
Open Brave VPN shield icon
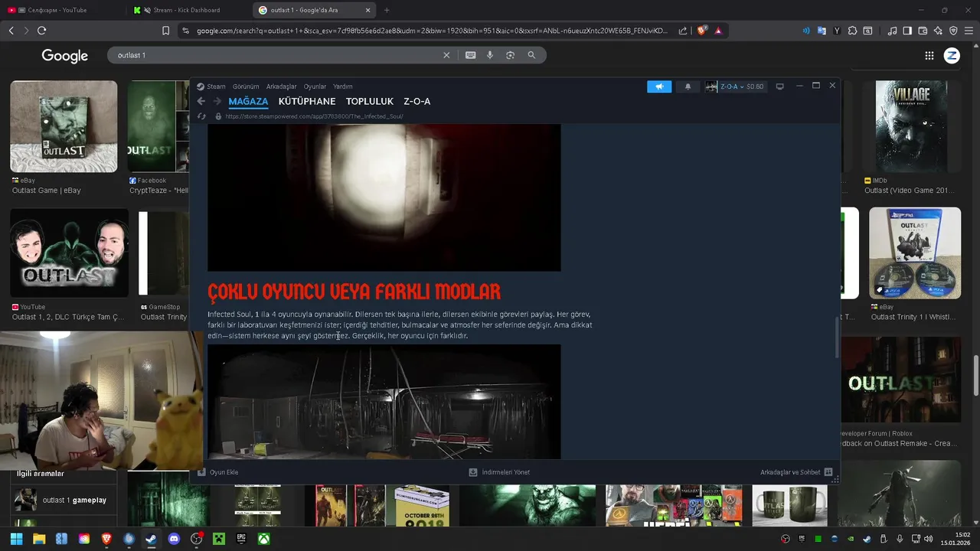coord(953,31)
